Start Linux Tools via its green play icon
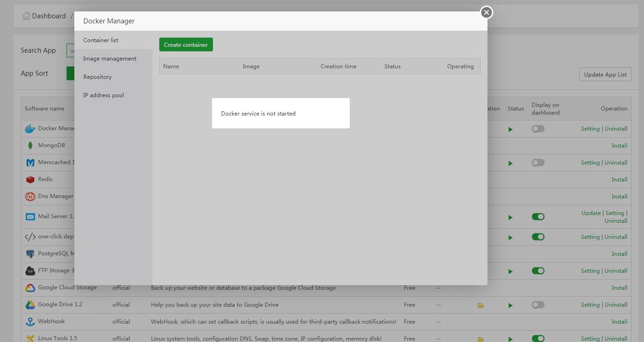This screenshot has height=342, width=644. click(x=510, y=338)
